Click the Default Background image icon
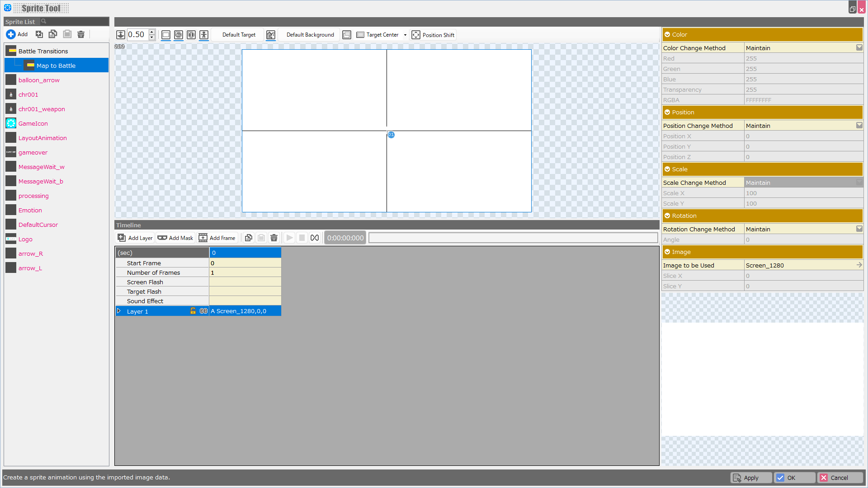Screen dimensions: 868x488 (271, 35)
